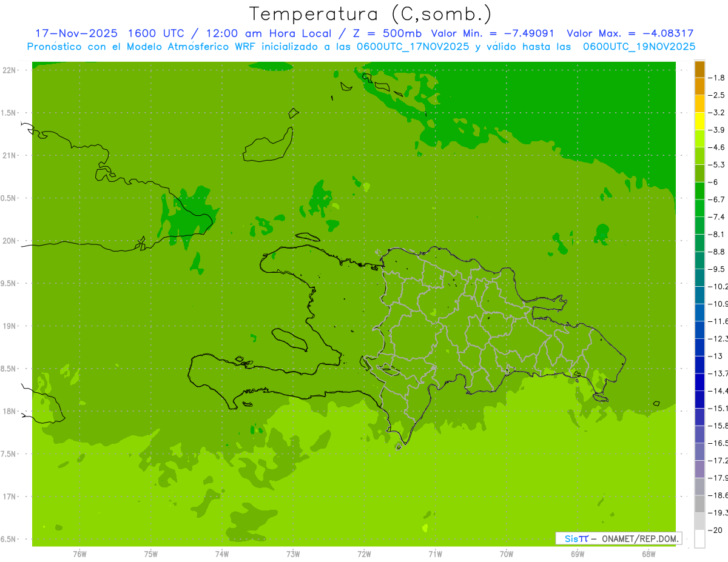Pick the amber swatch between -2.5 and -3.2
Image resolution: width=728 pixels, height=562 pixels.
(x=699, y=104)
